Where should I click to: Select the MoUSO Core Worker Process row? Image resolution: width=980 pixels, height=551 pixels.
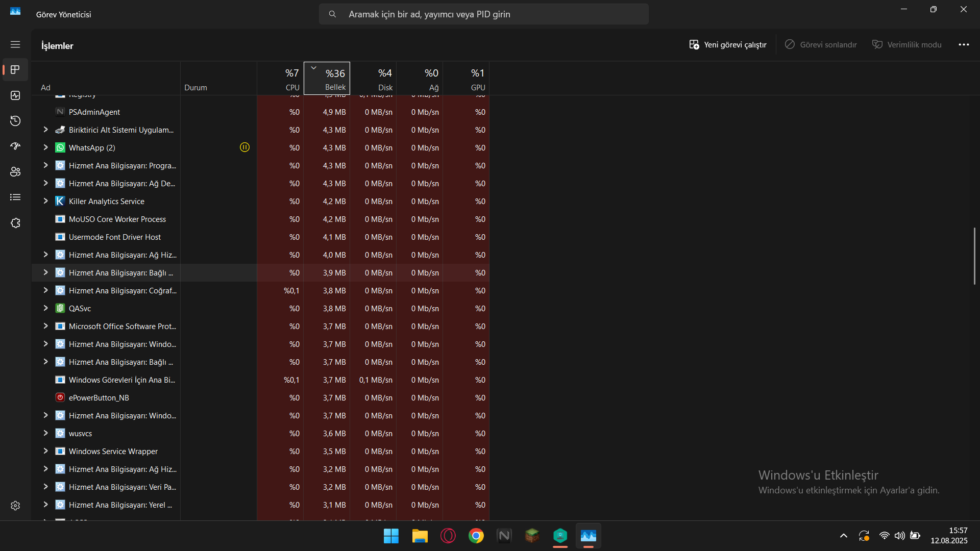(x=260, y=219)
